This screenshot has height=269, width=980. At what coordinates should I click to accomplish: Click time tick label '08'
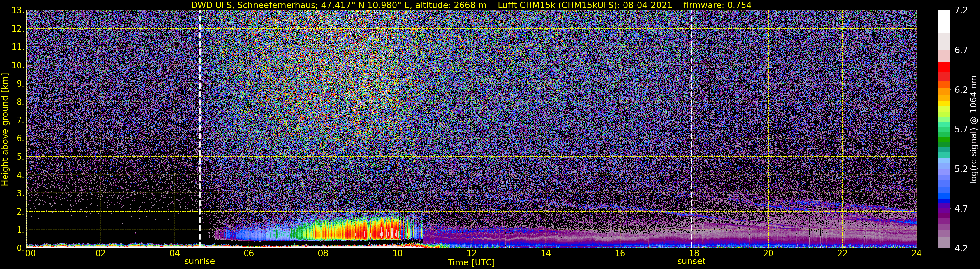[323, 253]
